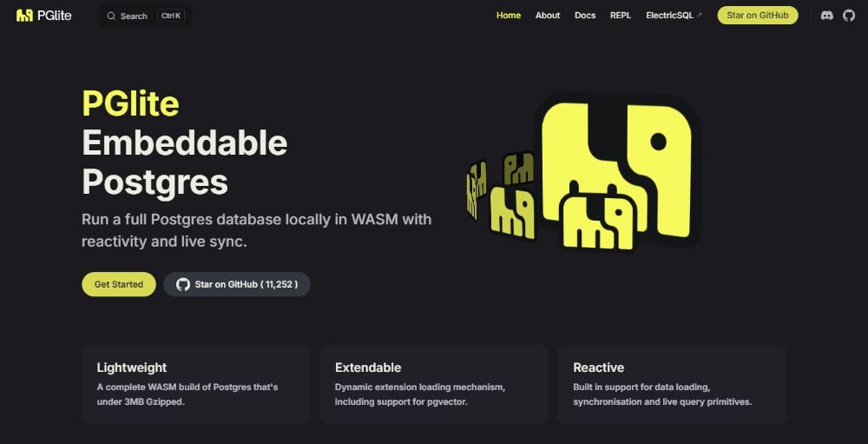868x444 pixels.
Task: Open the REPL page
Action: (621, 16)
